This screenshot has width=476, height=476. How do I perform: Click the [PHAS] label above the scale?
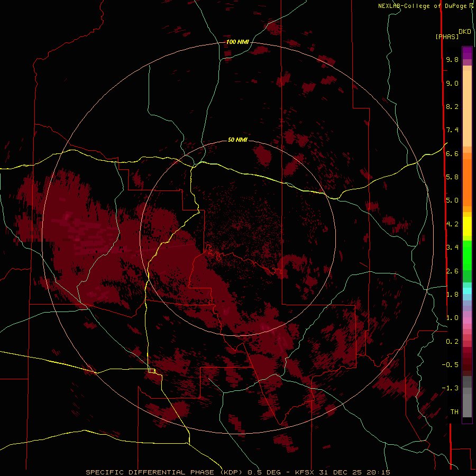click(x=447, y=36)
